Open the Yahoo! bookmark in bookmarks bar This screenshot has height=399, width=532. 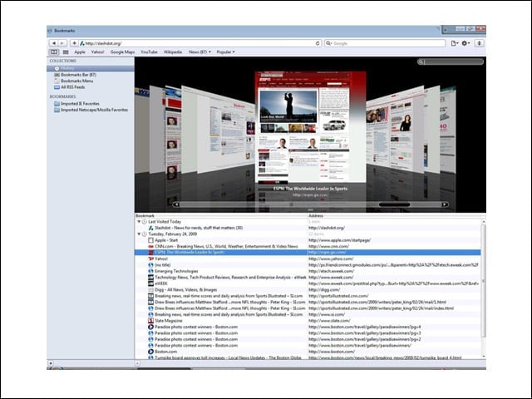click(x=98, y=52)
